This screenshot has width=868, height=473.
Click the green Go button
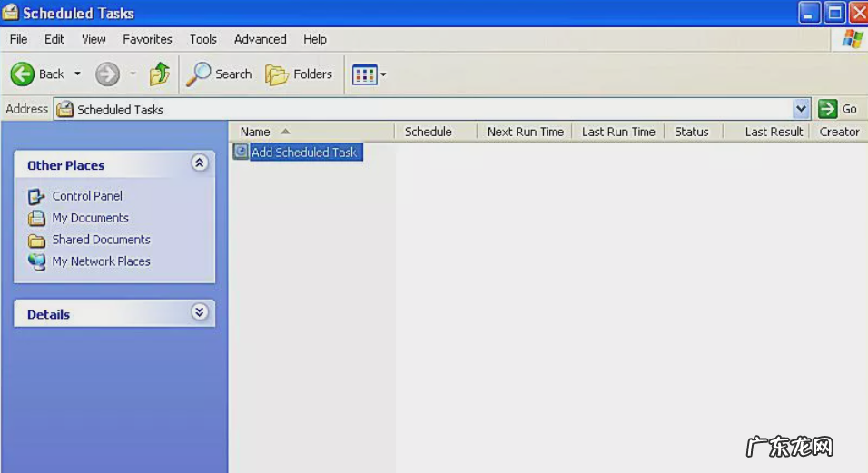tap(837, 109)
